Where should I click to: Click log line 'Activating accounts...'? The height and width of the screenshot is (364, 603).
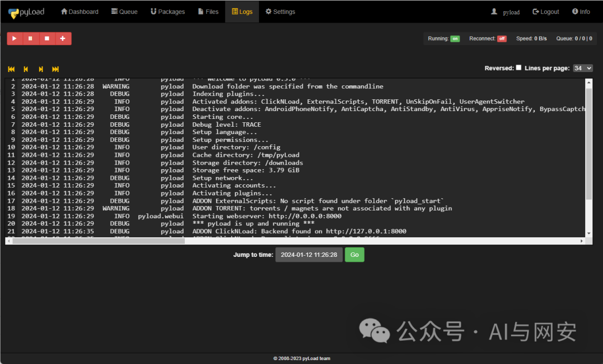click(x=234, y=185)
